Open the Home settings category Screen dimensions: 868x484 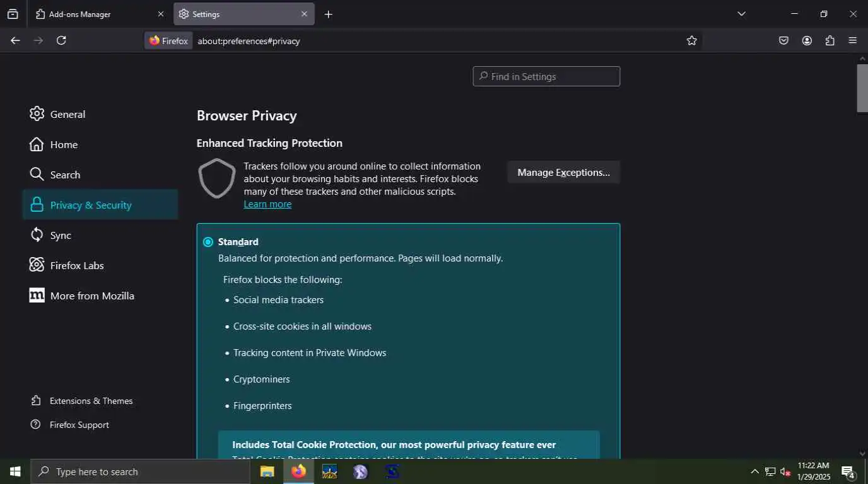tap(100, 144)
